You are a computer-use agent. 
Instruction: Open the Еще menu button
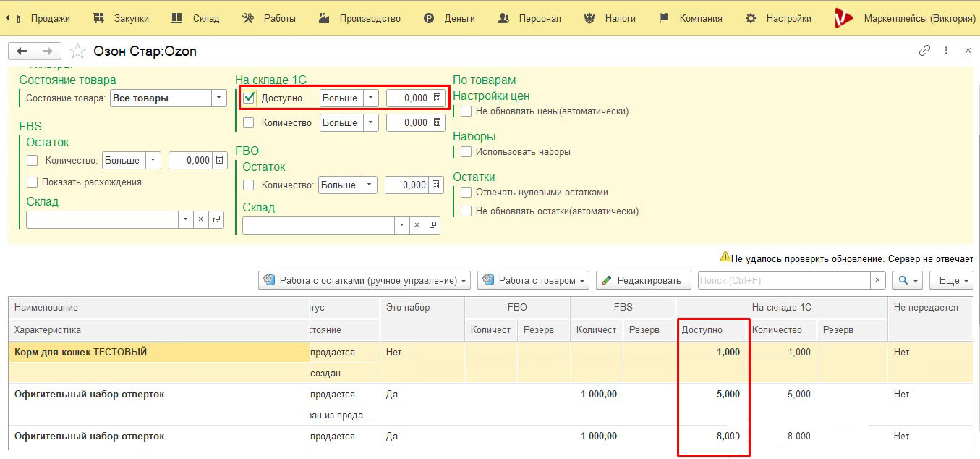point(952,280)
